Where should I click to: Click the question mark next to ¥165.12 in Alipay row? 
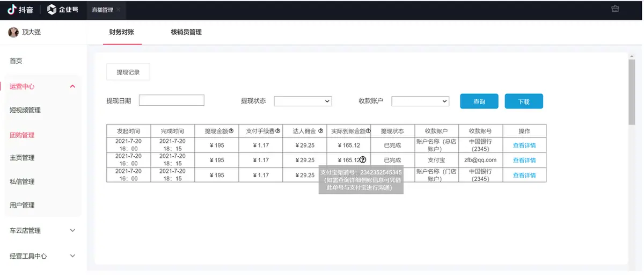click(363, 159)
